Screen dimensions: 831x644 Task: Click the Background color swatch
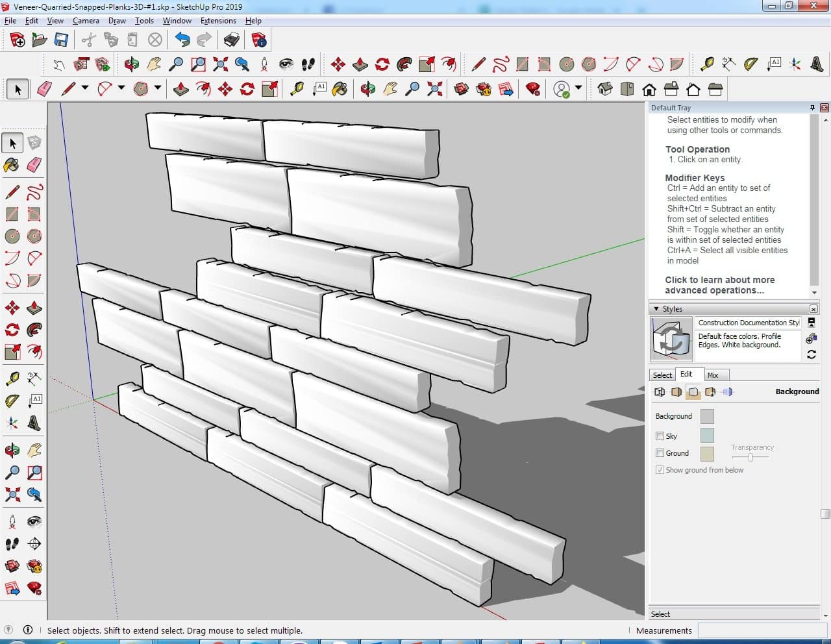[x=707, y=416]
